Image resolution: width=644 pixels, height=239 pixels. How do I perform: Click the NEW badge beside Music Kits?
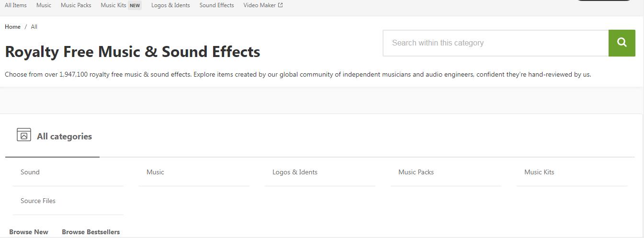pyautogui.click(x=135, y=6)
